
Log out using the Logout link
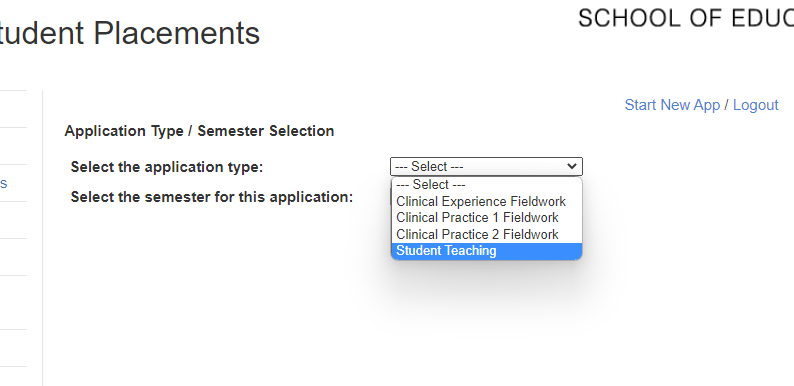pyautogui.click(x=756, y=105)
